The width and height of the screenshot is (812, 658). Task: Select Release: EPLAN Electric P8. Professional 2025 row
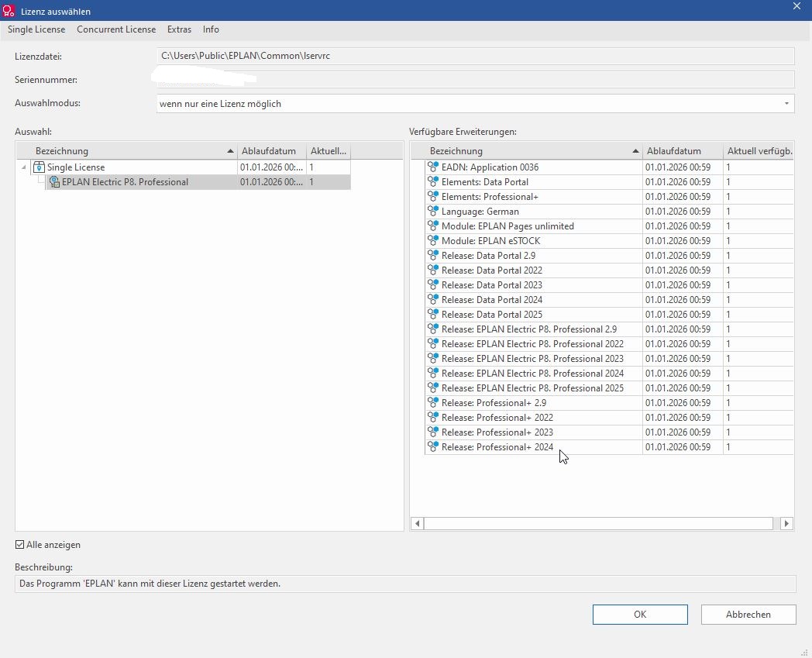610,388
